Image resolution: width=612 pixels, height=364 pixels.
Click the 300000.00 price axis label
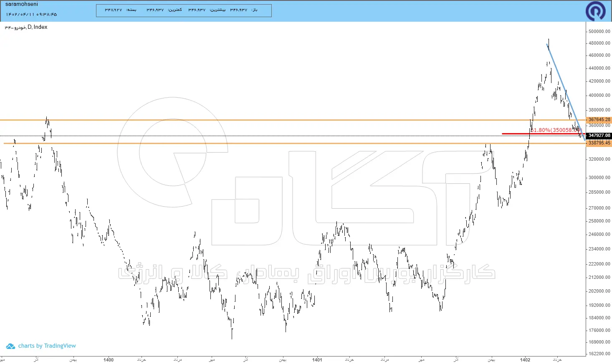tap(599, 177)
